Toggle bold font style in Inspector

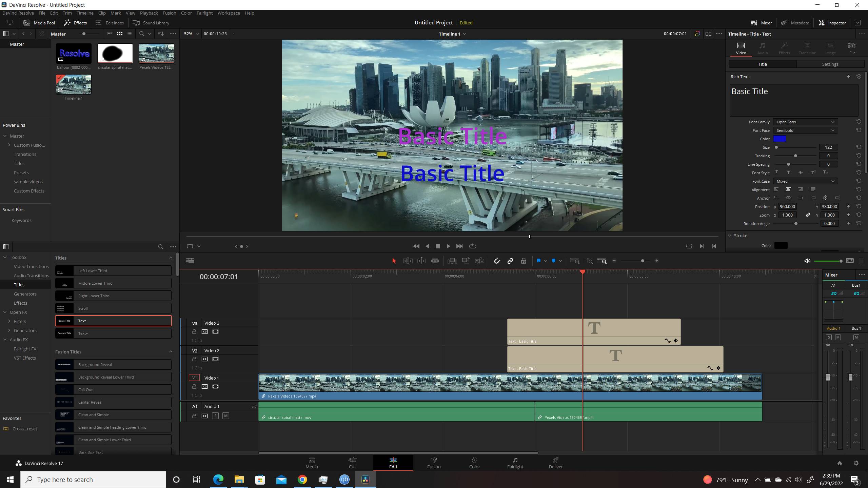pos(777,173)
